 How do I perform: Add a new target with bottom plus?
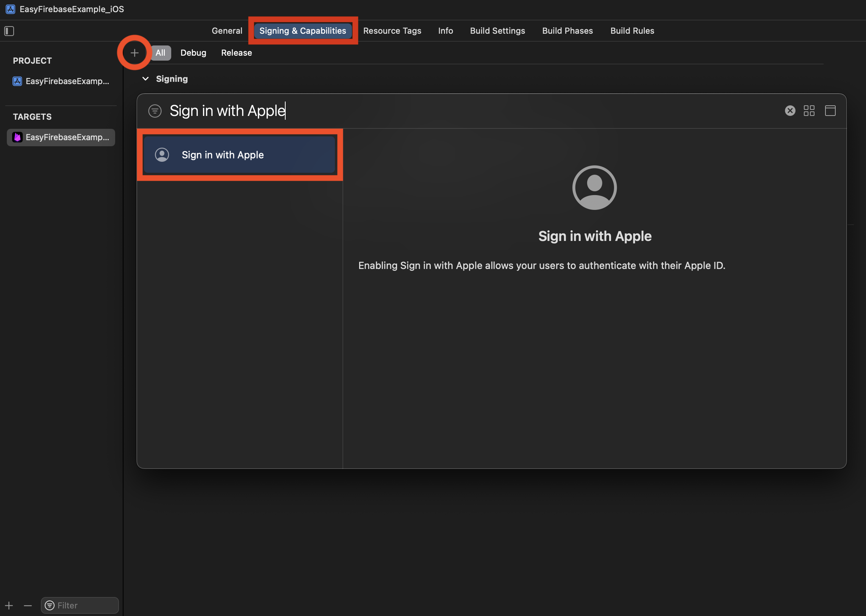click(x=9, y=605)
